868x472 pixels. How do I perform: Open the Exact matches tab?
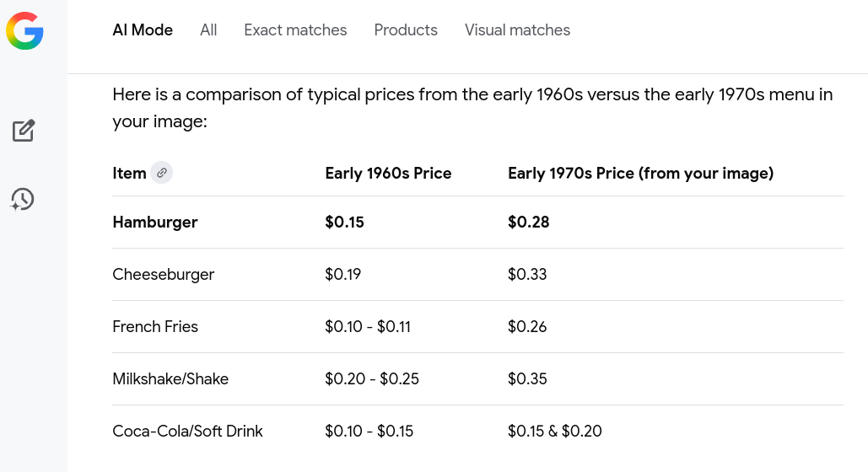295,30
